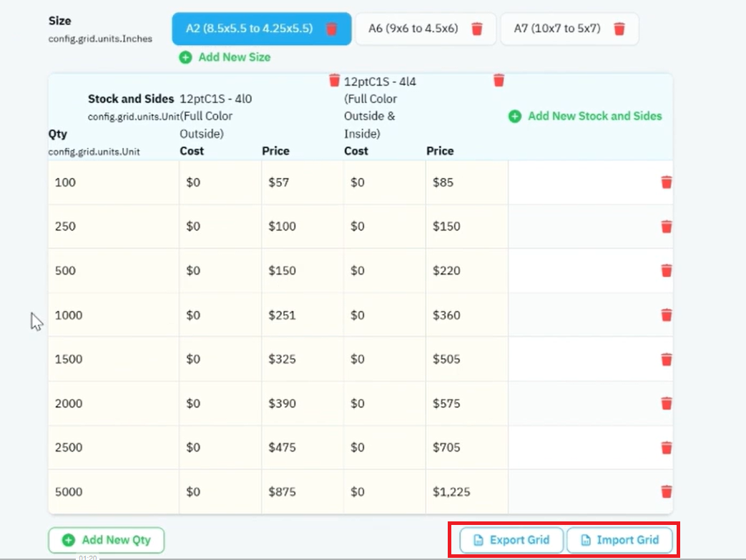Click the Import Grid button
The height and width of the screenshot is (560, 746).
pyautogui.click(x=620, y=540)
